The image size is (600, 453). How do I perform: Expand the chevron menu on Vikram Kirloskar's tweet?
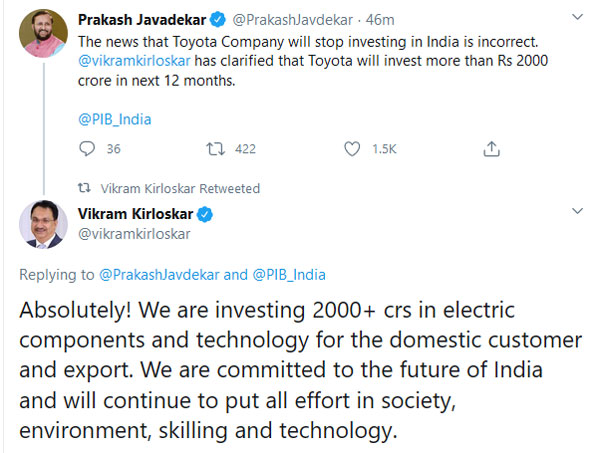pyautogui.click(x=576, y=212)
